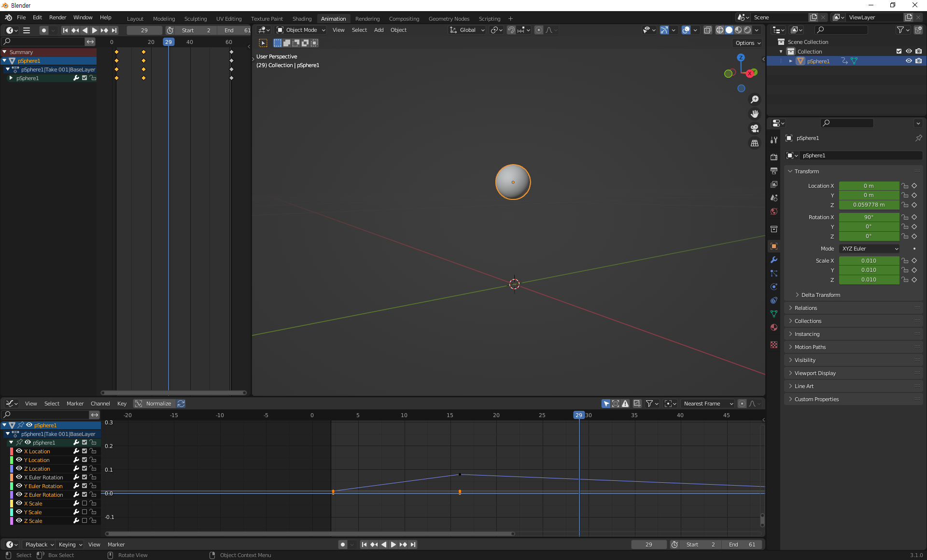Pin the pSphere1 properties panel

pyautogui.click(x=918, y=138)
